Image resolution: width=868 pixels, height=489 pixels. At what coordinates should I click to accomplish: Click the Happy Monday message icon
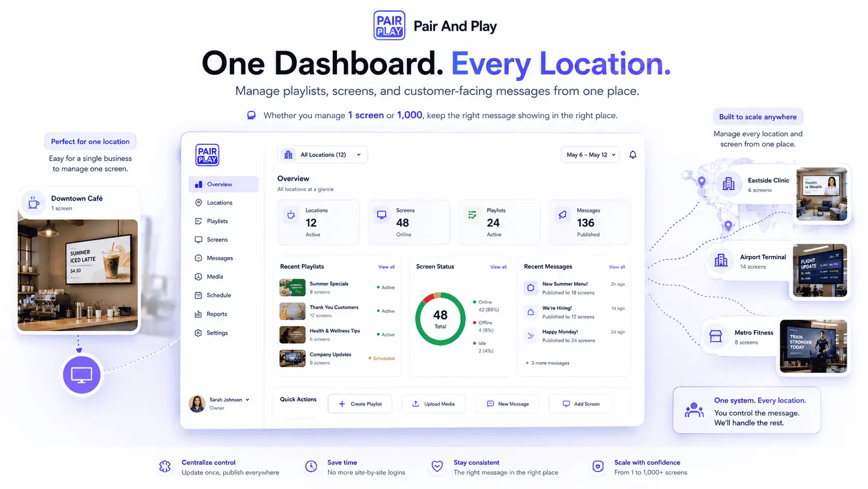(x=531, y=336)
